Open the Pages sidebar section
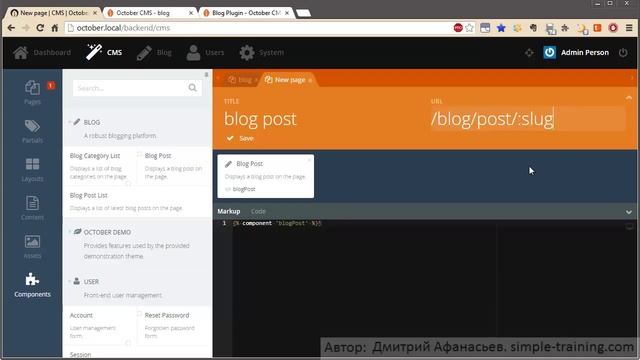 (x=32, y=92)
